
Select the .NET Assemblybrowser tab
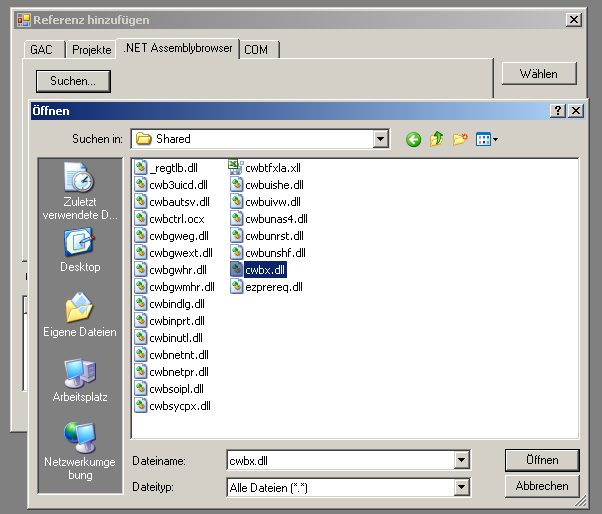coord(178,48)
